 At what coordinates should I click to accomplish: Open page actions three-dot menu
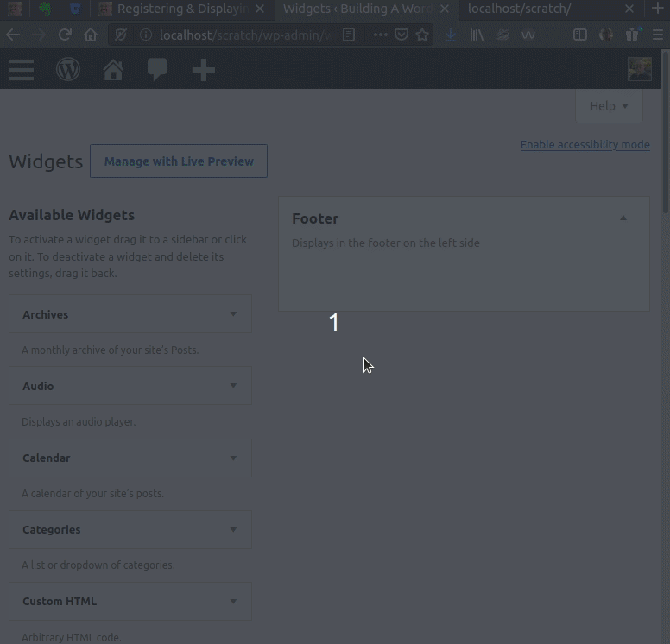[380, 35]
